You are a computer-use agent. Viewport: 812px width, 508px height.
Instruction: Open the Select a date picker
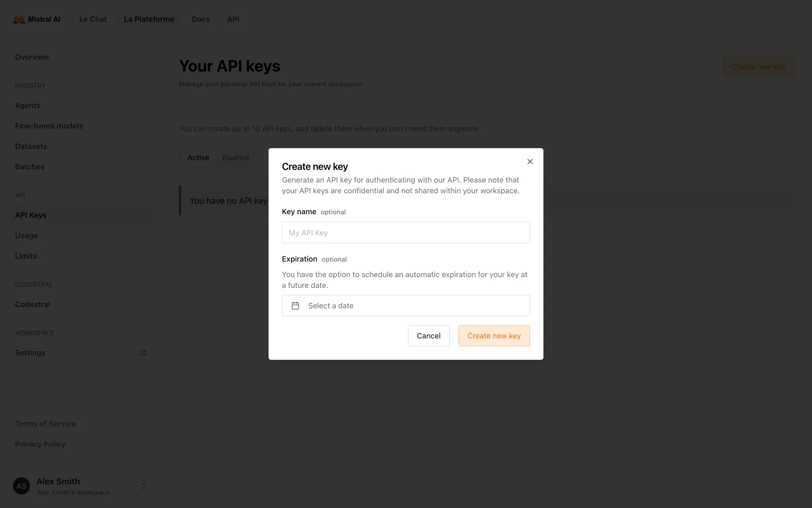406,306
